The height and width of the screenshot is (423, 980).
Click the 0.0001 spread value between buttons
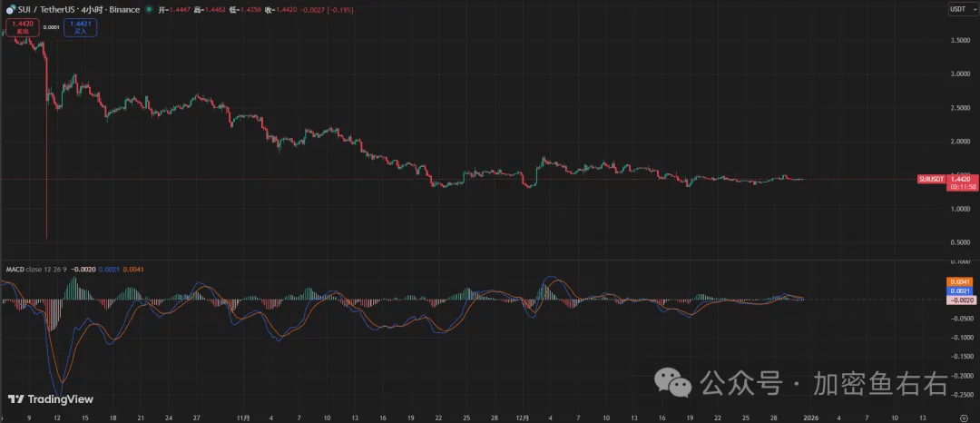[x=52, y=27]
